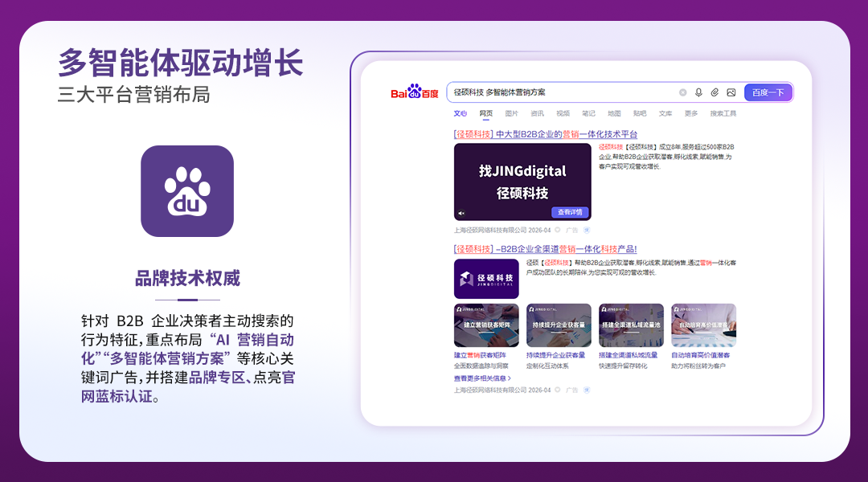
Task: Open the B2B企业全渠道营销一体化科技产品 result link
Action: point(545,249)
